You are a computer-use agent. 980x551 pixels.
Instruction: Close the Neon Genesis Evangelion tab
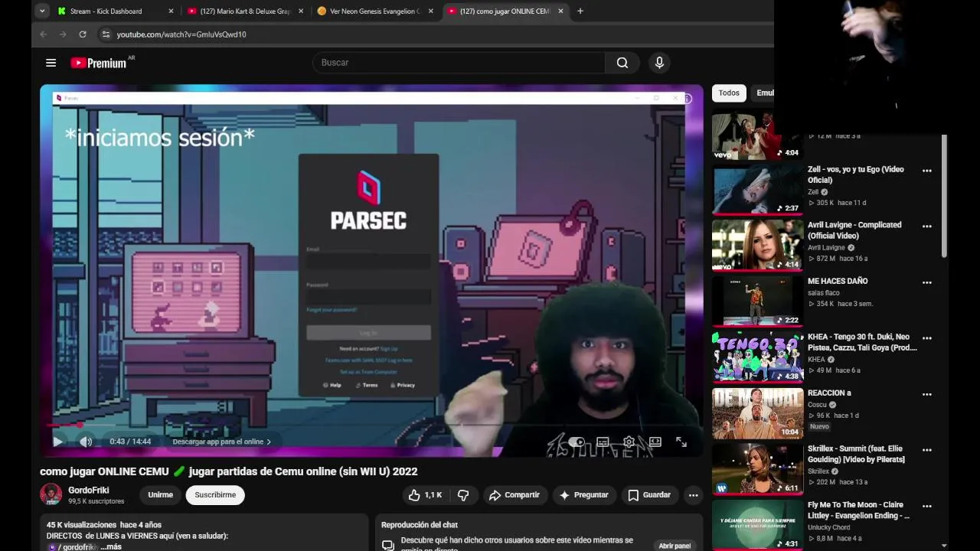pos(431,11)
